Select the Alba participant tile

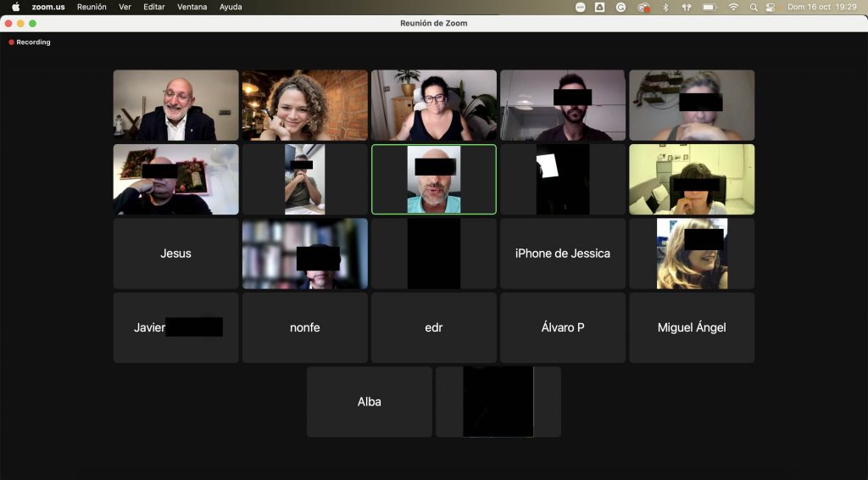click(x=370, y=402)
